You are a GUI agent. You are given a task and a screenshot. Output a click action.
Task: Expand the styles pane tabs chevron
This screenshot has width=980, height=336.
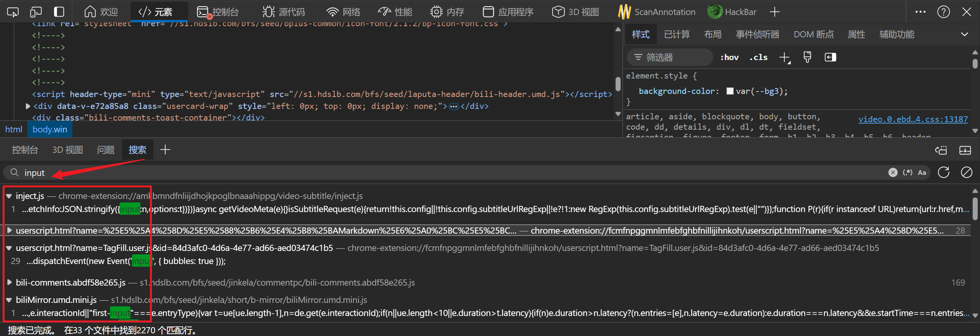(x=964, y=35)
